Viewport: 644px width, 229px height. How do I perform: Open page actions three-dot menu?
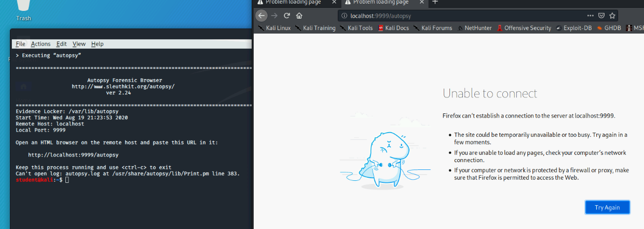pos(591,16)
